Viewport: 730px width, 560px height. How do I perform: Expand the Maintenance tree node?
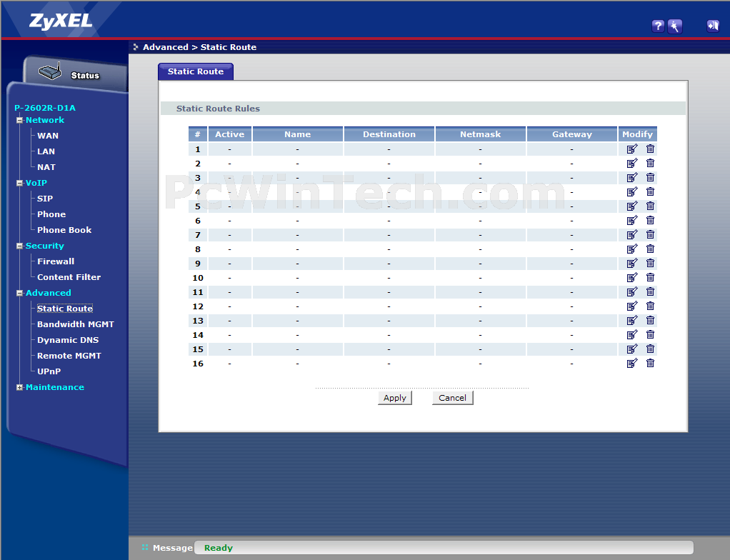(x=19, y=387)
